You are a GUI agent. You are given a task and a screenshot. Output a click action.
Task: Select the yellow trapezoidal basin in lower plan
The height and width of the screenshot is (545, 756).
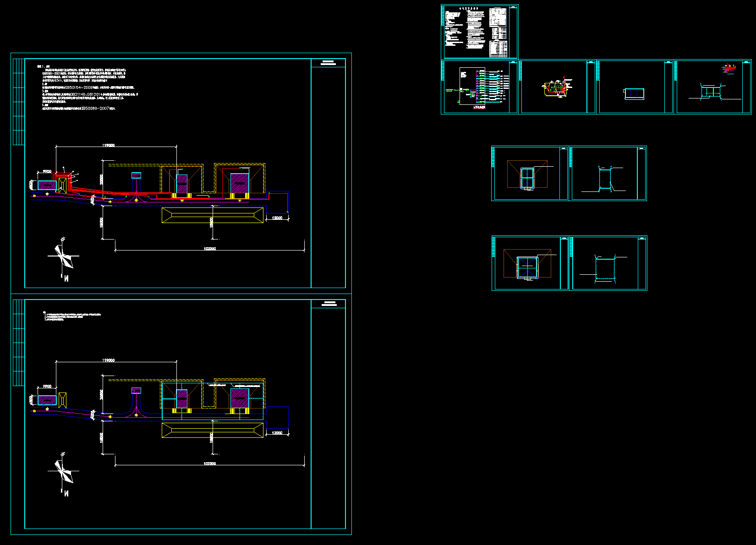(x=213, y=430)
